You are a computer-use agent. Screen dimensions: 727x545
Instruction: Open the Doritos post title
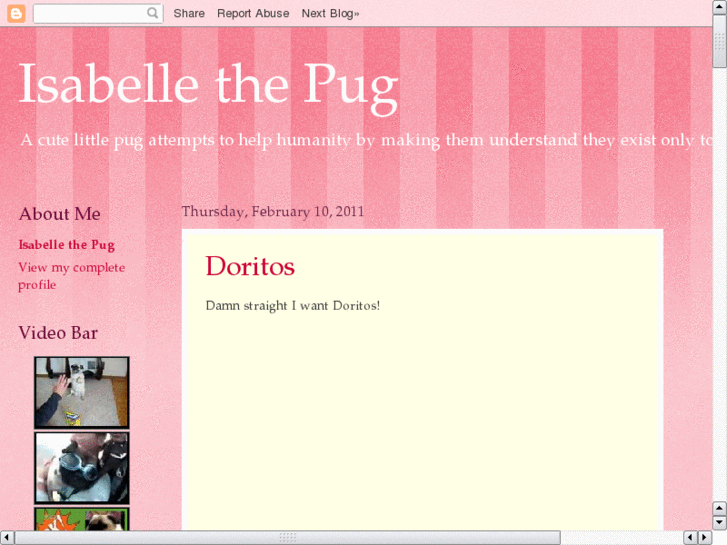pyautogui.click(x=250, y=266)
